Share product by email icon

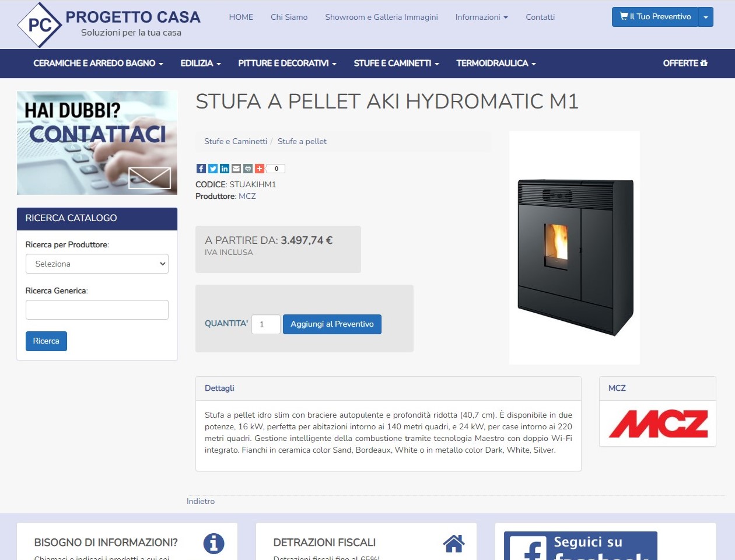(x=236, y=169)
